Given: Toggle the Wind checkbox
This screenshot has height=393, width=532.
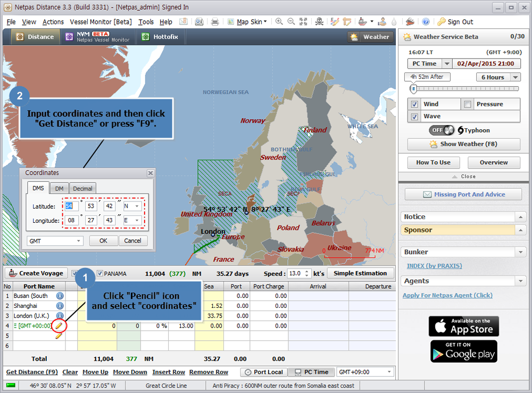Looking at the screenshot, I should point(414,104).
